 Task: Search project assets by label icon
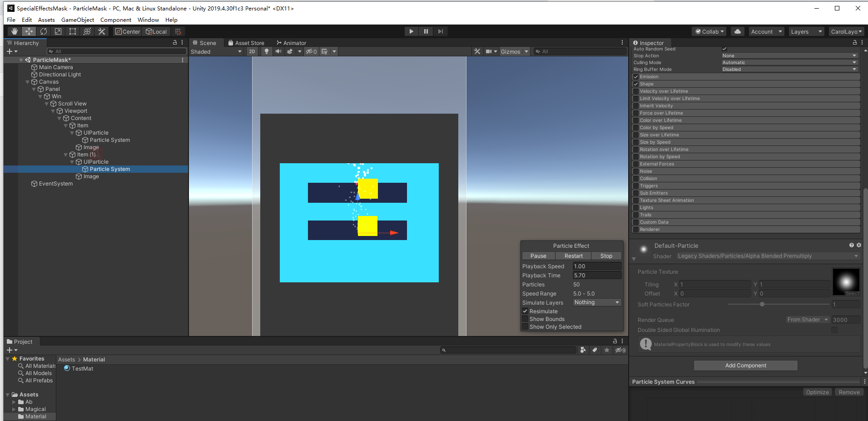click(x=595, y=350)
